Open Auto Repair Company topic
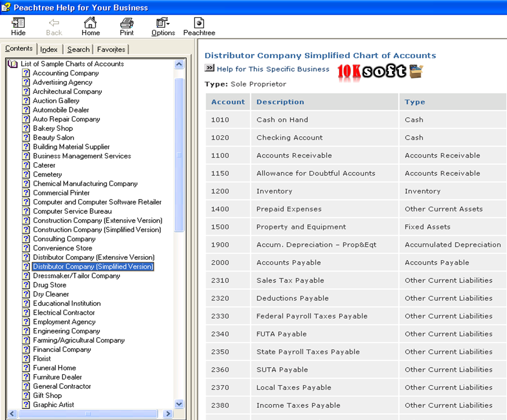The width and height of the screenshot is (507, 420). point(66,119)
